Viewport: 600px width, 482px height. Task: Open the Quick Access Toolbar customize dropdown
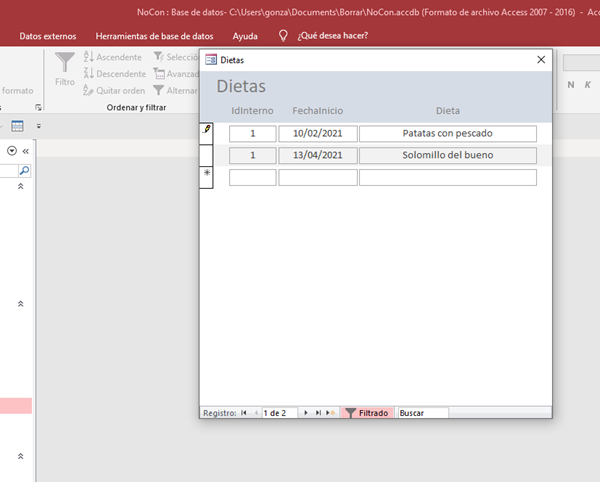tap(38, 126)
